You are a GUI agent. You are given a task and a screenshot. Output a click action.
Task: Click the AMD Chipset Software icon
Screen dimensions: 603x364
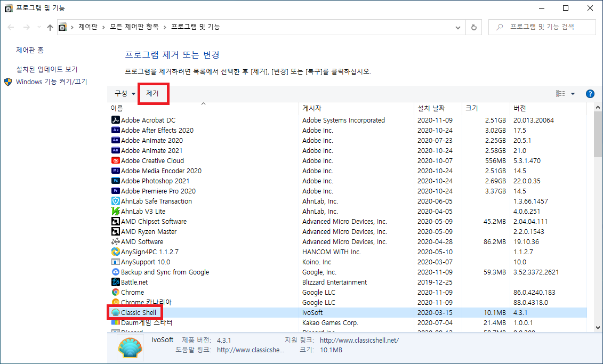click(x=115, y=221)
